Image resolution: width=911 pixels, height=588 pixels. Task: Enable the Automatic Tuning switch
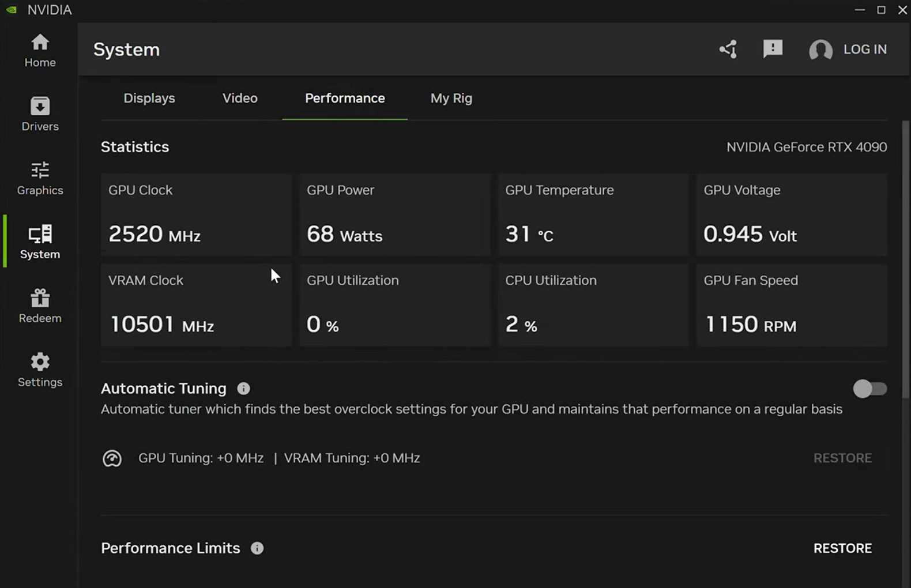point(870,389)
